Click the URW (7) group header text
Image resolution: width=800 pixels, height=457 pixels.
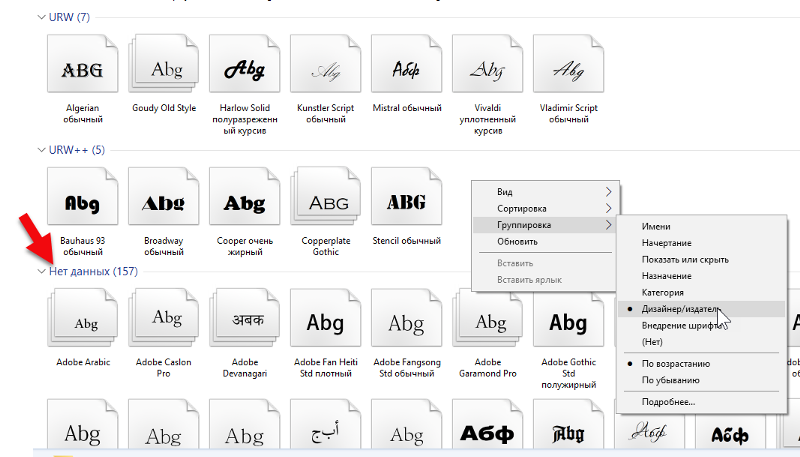click(x=69, y=17)
